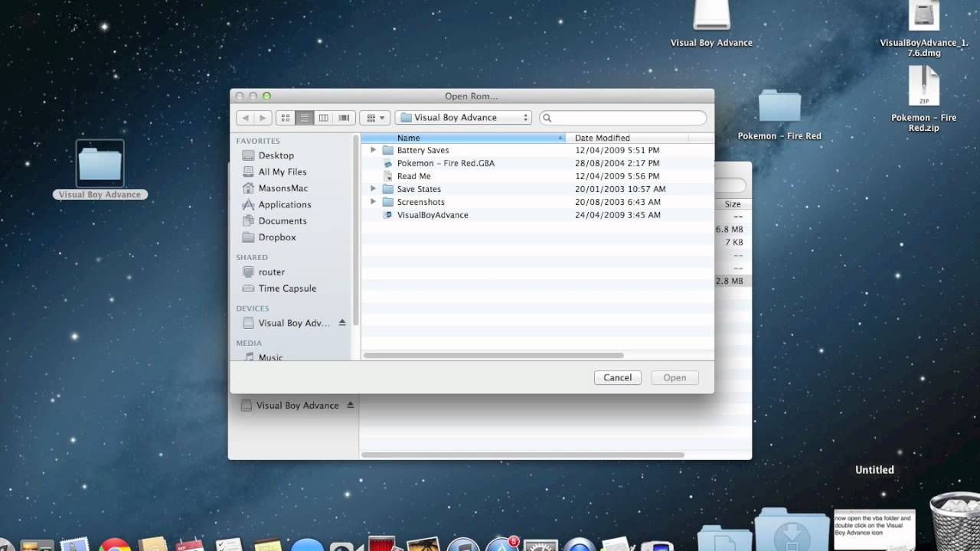Select list view mode
This screenshot has width=980, height=551.
tap(304, 117)
